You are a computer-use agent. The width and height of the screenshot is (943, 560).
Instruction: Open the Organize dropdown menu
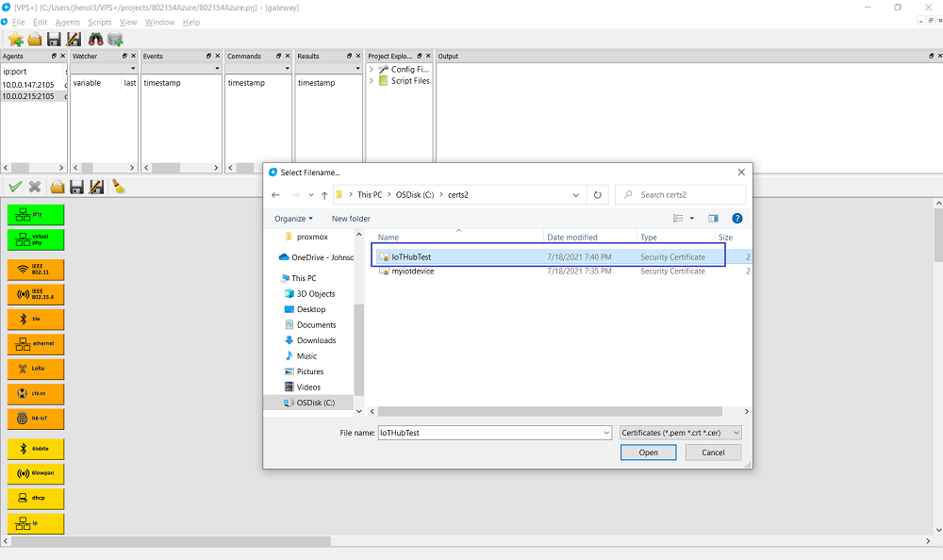[x=293, y=219]
